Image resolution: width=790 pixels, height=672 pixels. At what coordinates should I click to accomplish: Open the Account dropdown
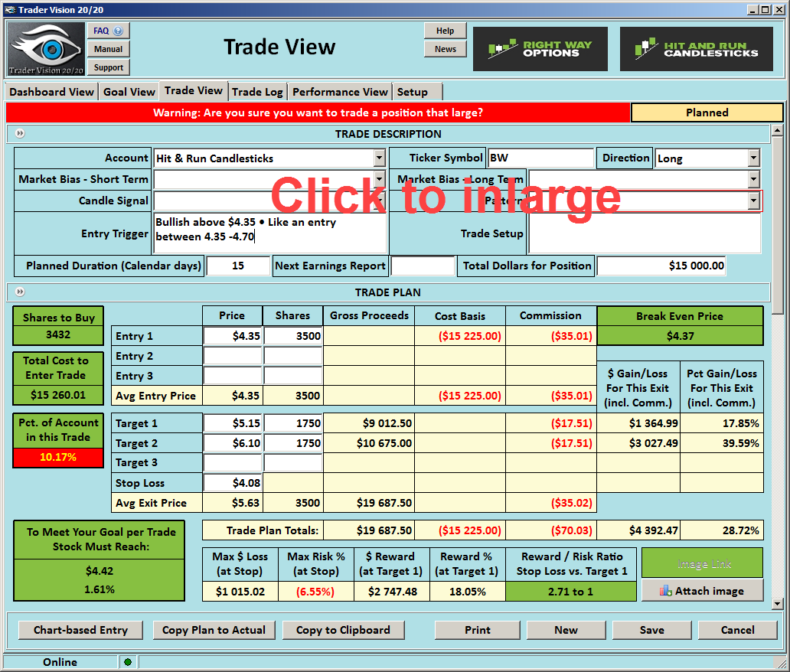point(379,158)
